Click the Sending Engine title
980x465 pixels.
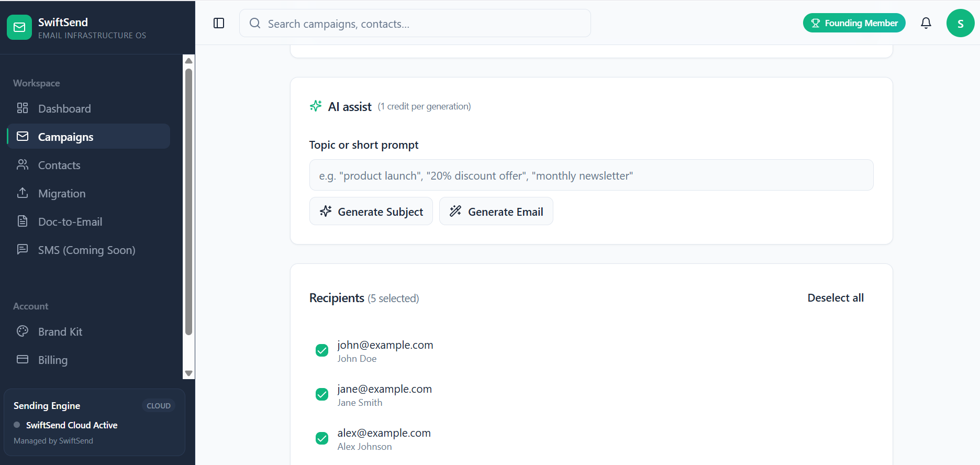(x=47, y=406)
